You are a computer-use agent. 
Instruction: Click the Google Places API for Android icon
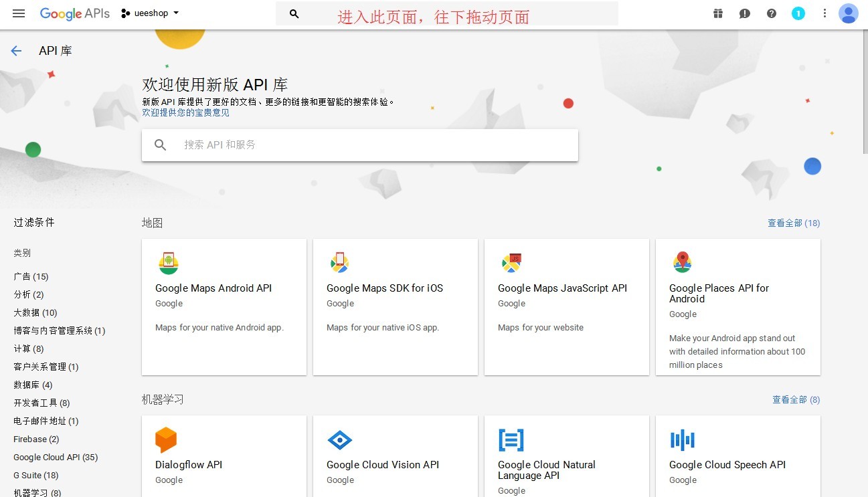[x=683, y=262]
